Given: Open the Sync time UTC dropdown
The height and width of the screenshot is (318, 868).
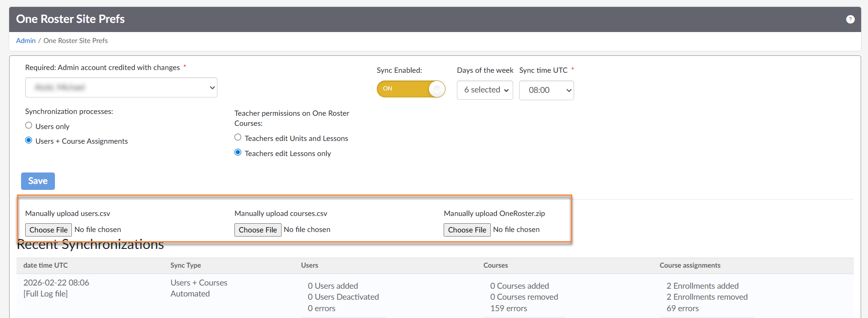Looking at the screenshot, I should [x=546, y=90].
